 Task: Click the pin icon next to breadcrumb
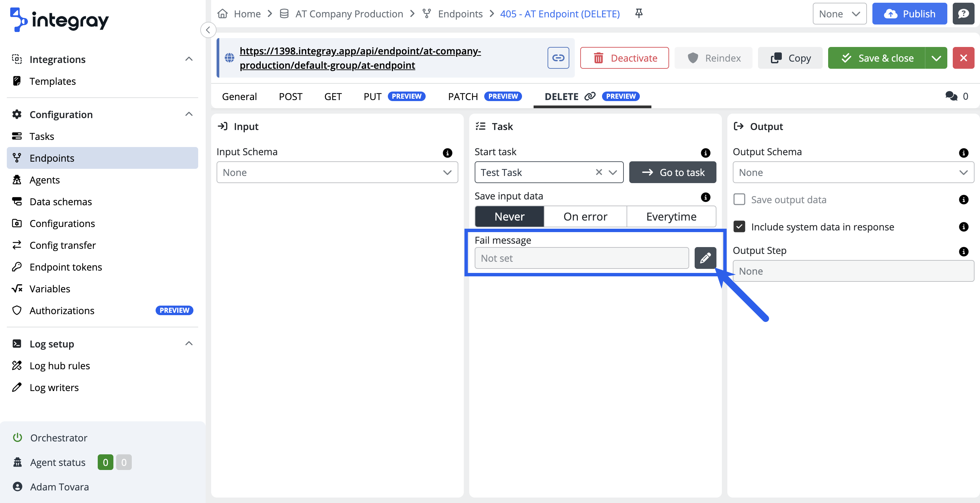point(639,14)
